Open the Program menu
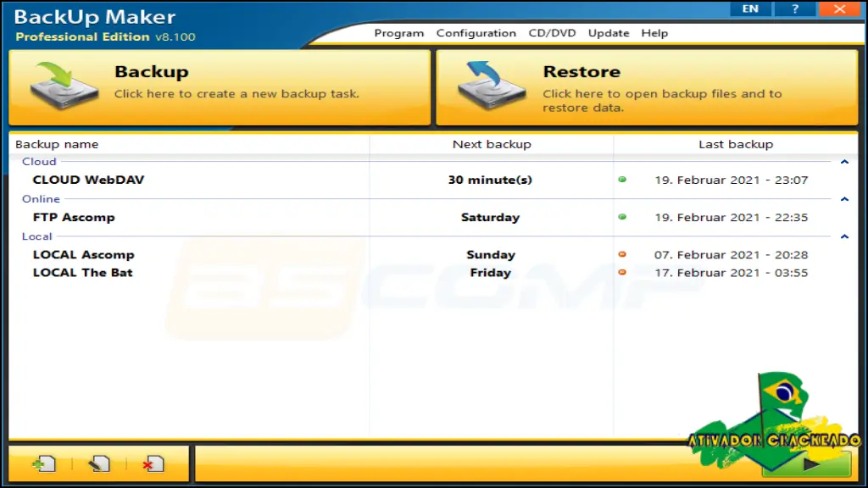This screenshot has width=868, height=488. 398,33
